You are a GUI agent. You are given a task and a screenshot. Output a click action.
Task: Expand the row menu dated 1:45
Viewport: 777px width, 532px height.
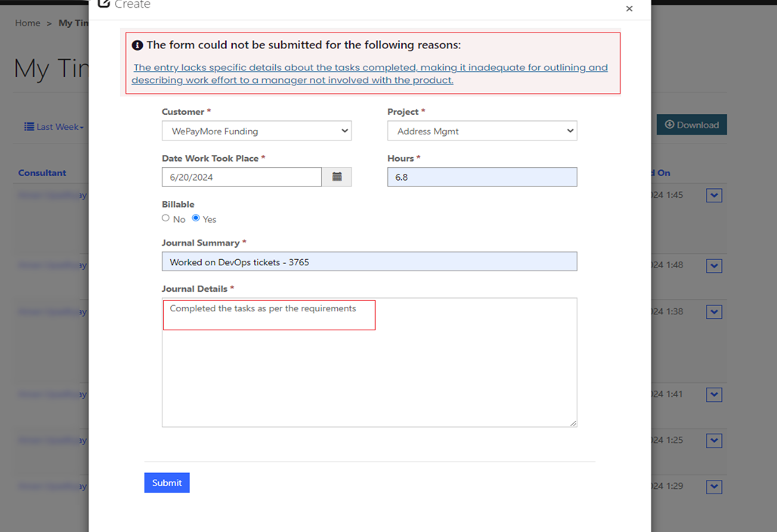(714, 196)
